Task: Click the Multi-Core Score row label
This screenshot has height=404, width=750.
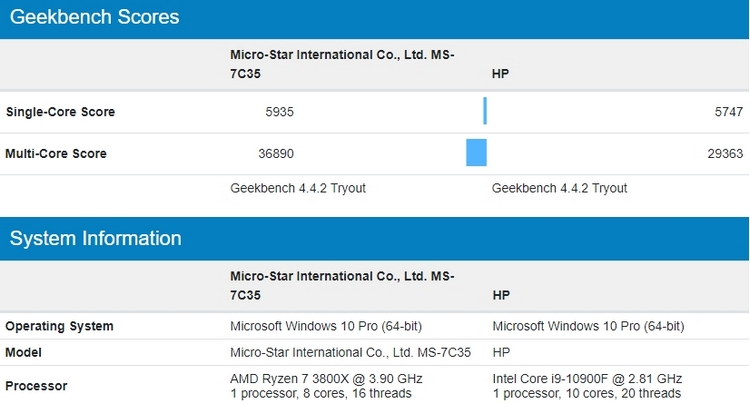Action: click(56, 153)
